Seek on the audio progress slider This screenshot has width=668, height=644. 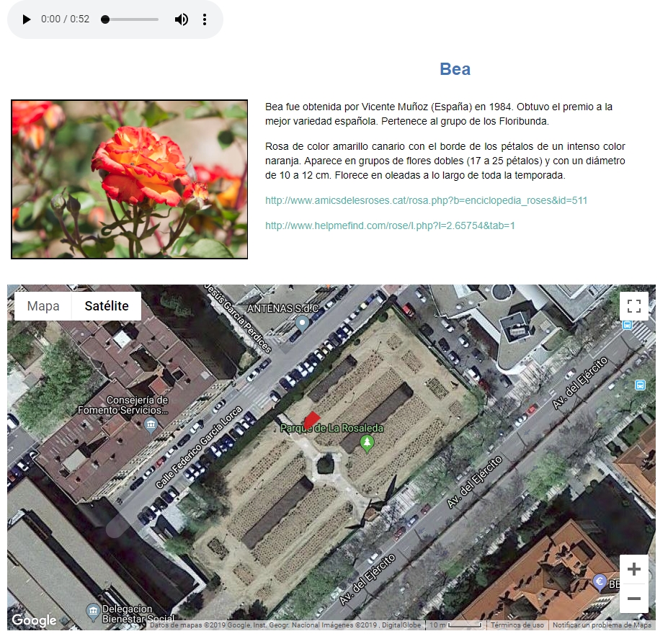point(131,19)
